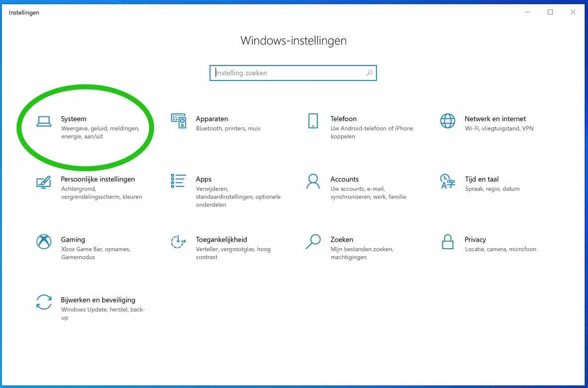The image size is (588, 388).
Task: Select the Telefoon category title
Action: (344, 119)
